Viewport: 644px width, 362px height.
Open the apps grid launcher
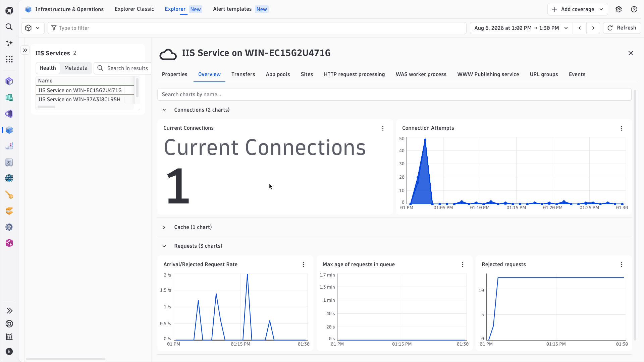tap(9, 59)
